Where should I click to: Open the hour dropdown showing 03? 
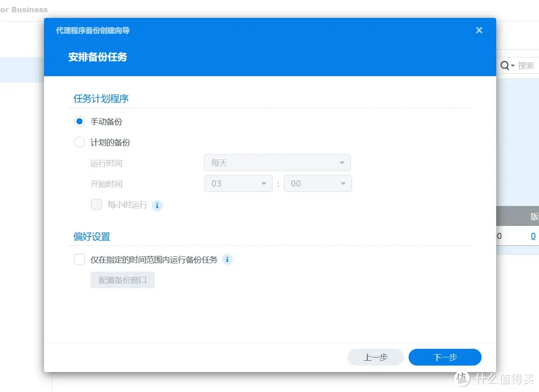(238, 184)
